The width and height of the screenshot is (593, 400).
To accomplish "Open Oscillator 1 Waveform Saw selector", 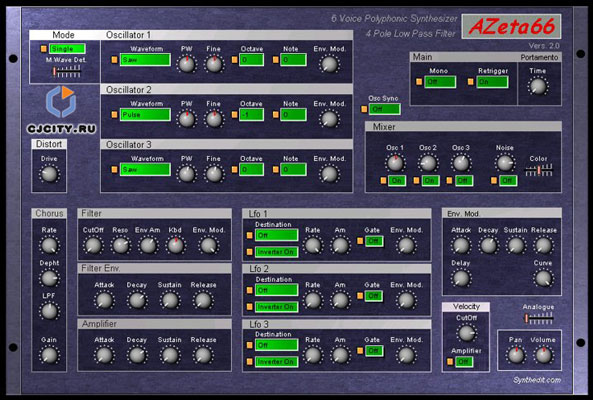I will pos(145,60).
